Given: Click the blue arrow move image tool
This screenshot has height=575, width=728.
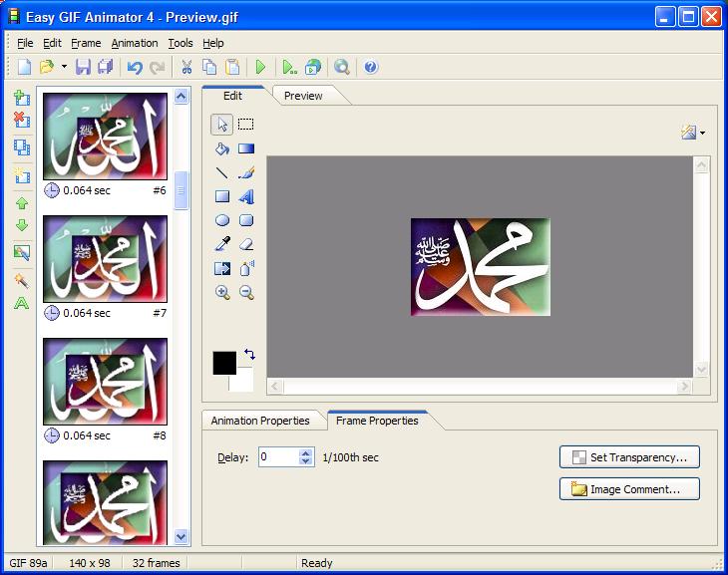Looking at the screenshot, I should 222,268.
